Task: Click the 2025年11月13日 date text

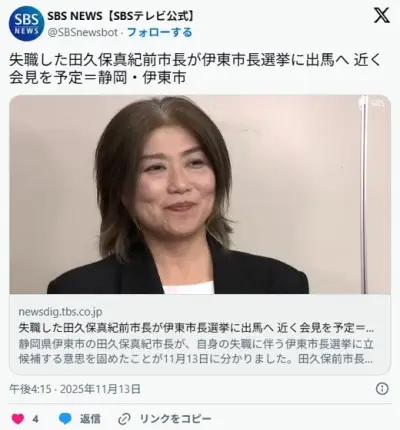Action: (100, 389)
